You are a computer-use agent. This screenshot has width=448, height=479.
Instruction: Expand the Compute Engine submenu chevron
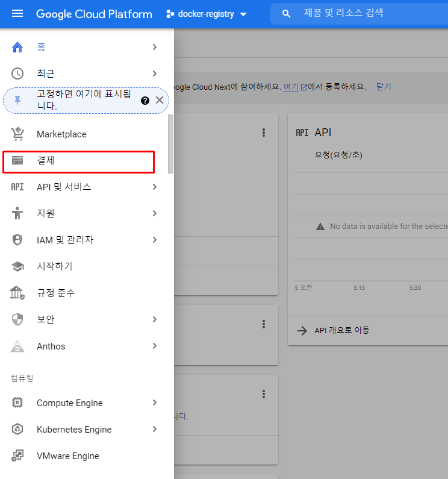[x=155, y=402]
